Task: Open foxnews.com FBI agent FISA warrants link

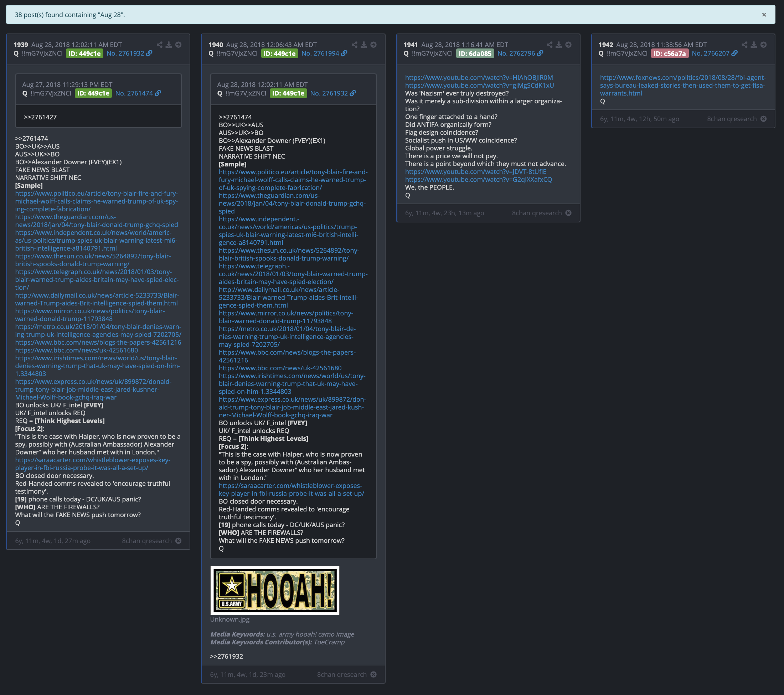Action: (x=683, y=85)
